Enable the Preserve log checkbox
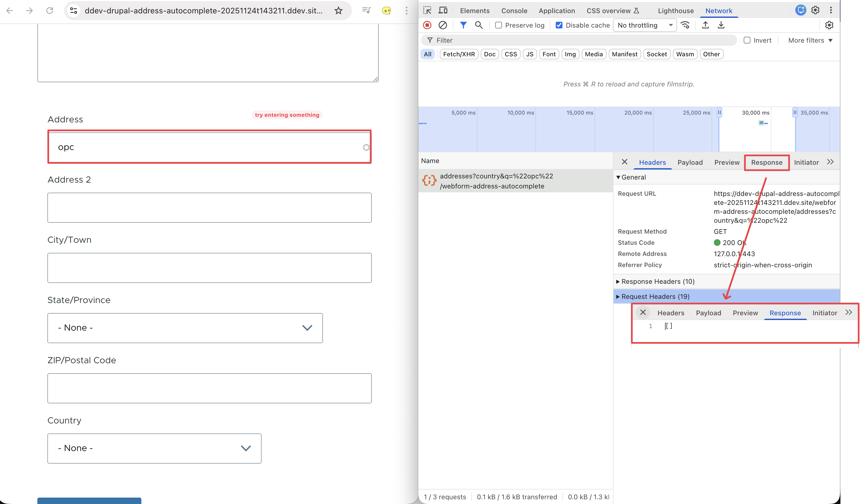 pos(498,25)
